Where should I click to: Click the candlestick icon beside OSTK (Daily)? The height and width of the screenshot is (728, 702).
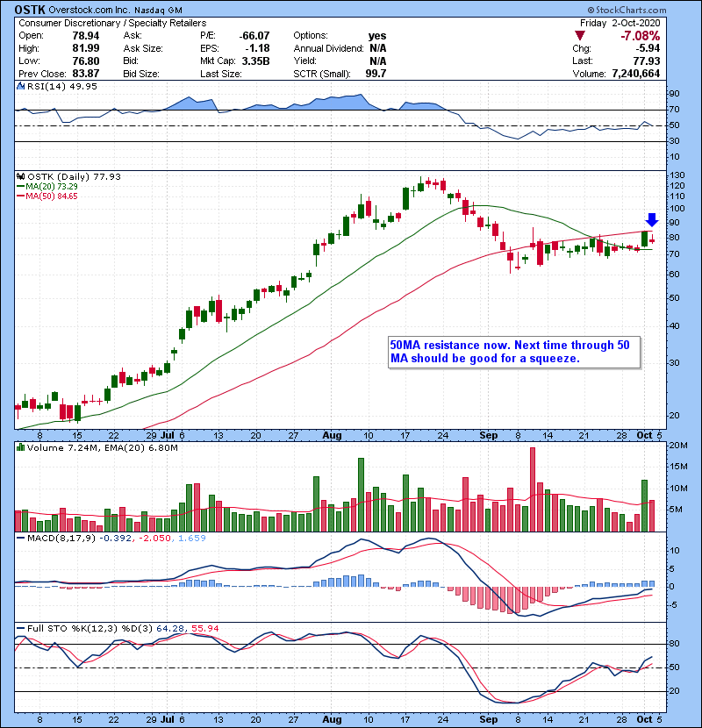(x=21, y=176)
